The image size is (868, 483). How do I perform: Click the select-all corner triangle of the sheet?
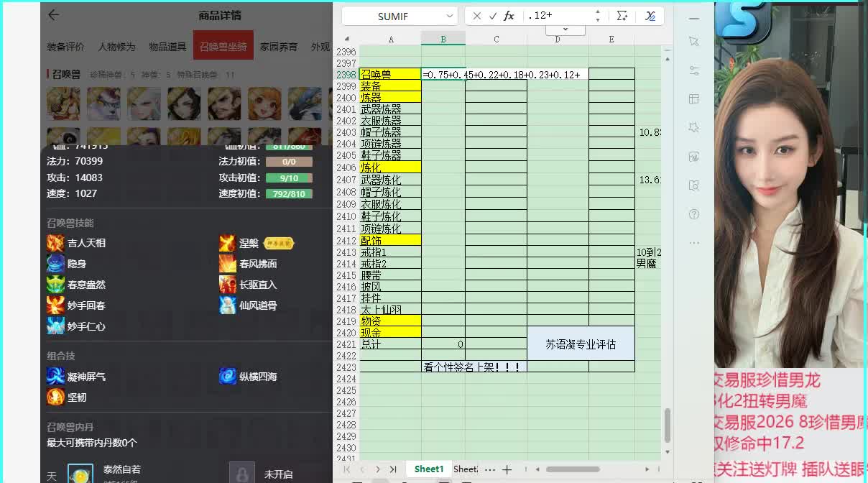[x=346, y=40]
